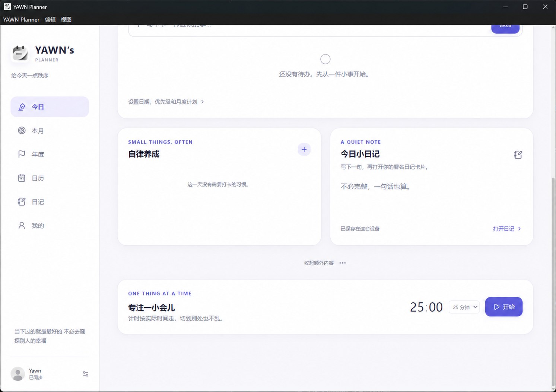The height and width of the screenshot is (392, 556).
Task: Open the 视图 menu
Action: (x=66, y=19)
